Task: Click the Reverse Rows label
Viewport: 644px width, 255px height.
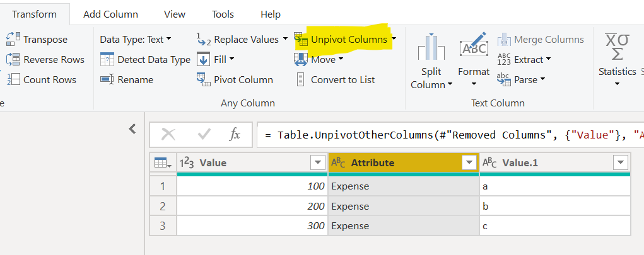Action: click(54, 59)
